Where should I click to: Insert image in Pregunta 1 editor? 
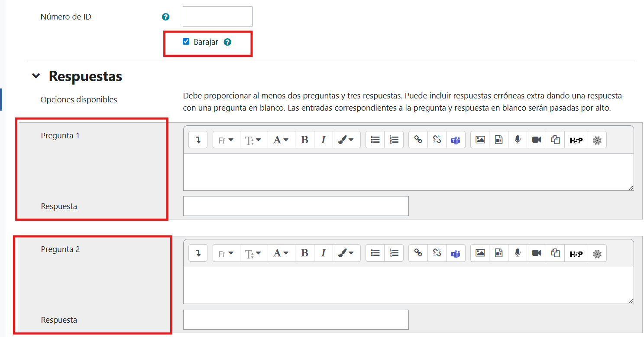pos(480,140)
